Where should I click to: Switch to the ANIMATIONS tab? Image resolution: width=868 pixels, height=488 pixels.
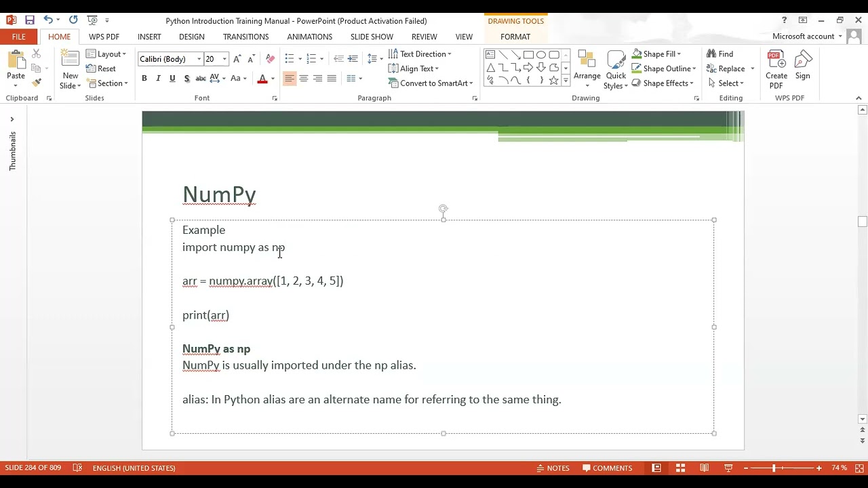(x=310, y=37)
